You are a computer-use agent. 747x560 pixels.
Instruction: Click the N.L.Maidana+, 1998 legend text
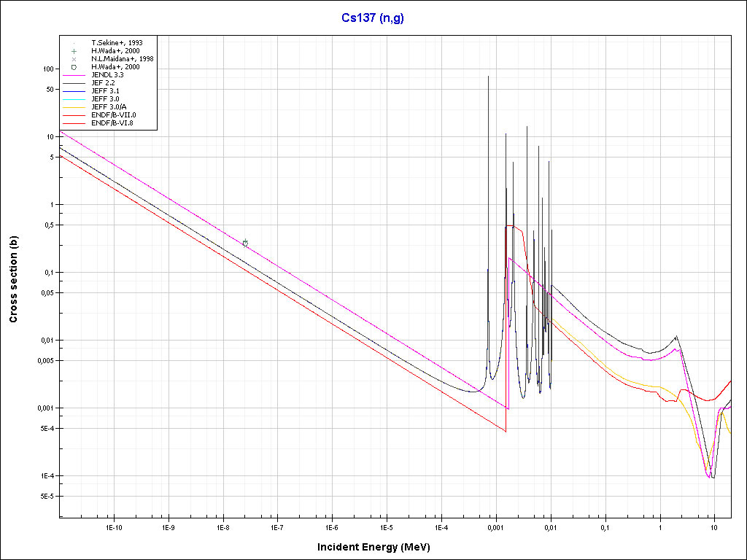122,58
